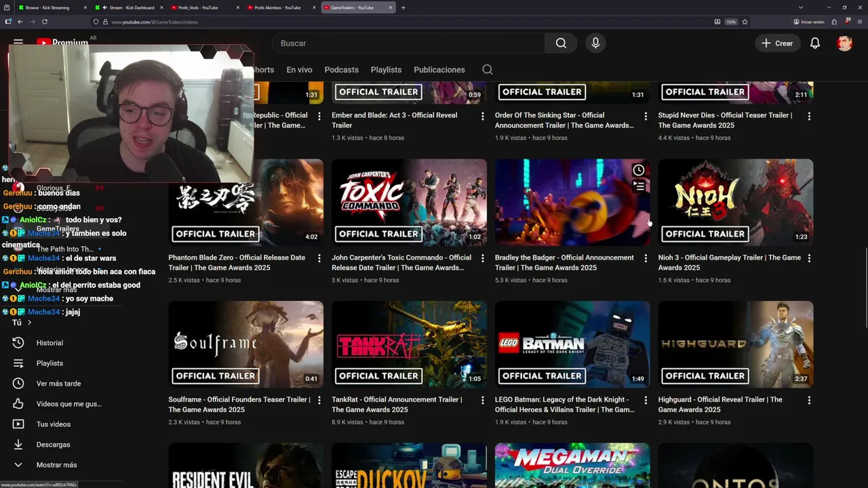Open Historial in the sidebar
The width and height of the screenshot is (868, 488).
(x=49, y=343)
